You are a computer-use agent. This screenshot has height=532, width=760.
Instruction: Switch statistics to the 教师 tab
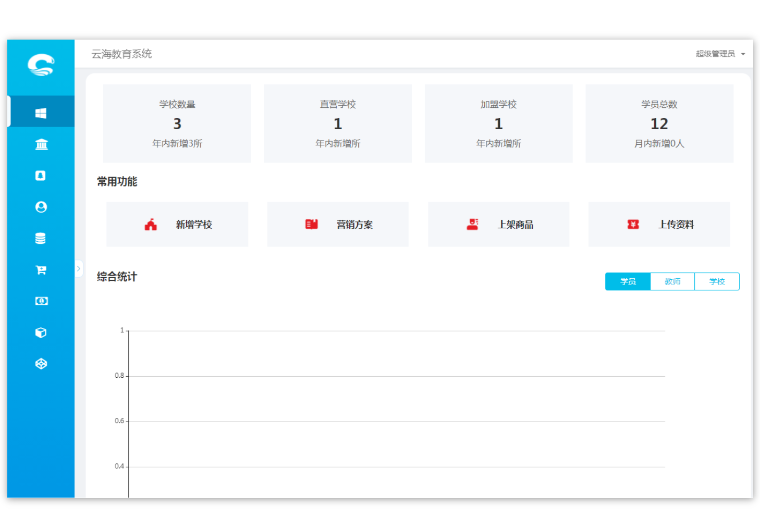tap(672, 281)
